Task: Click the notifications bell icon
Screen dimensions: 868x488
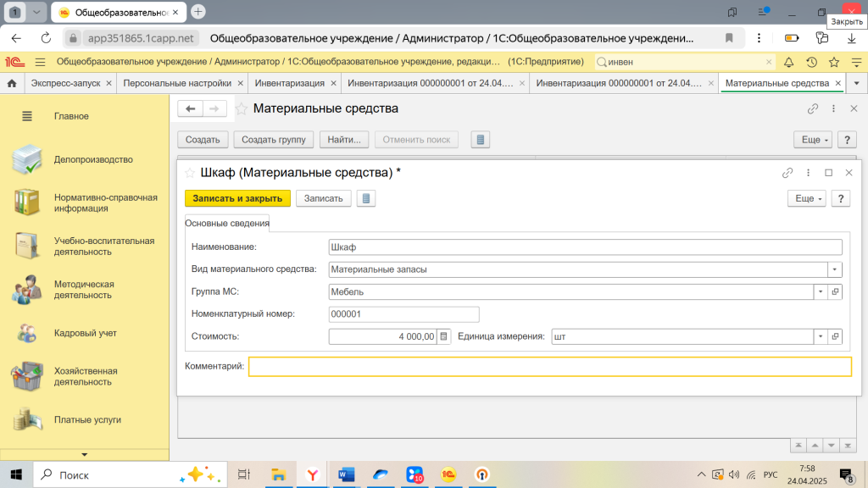Action: pyautogui.click(x=788, y=62)
